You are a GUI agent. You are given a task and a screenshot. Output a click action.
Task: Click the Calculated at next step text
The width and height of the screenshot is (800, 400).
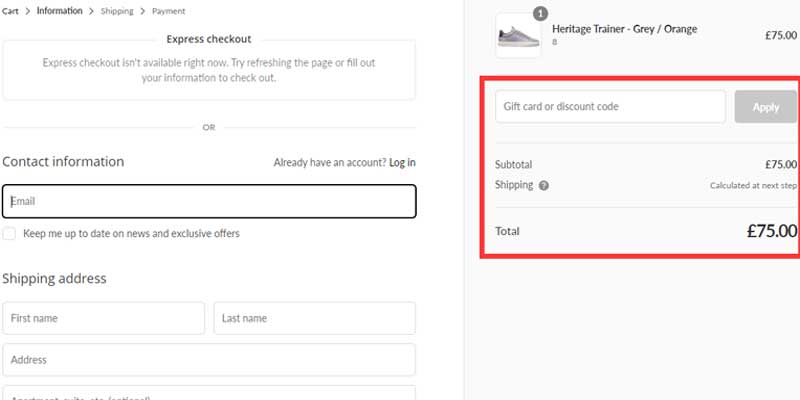(x=753, y=186)
